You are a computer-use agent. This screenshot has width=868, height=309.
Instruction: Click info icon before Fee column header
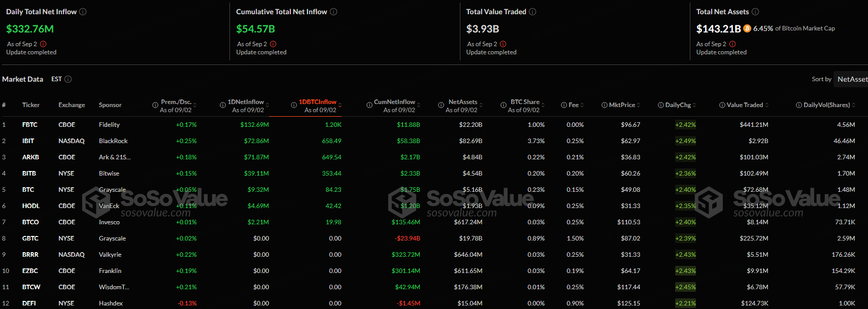(563, 105)
